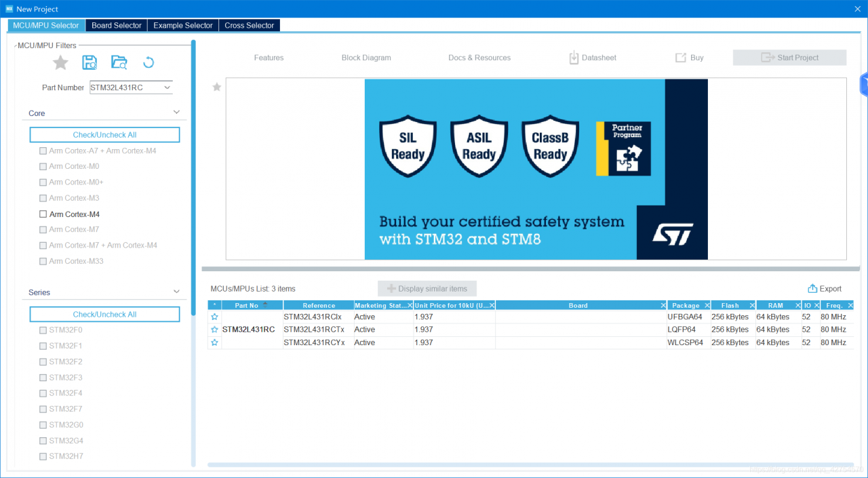868x478 pixels.
Task: Switch to Board Selector tab
Action: coord(117,25)
